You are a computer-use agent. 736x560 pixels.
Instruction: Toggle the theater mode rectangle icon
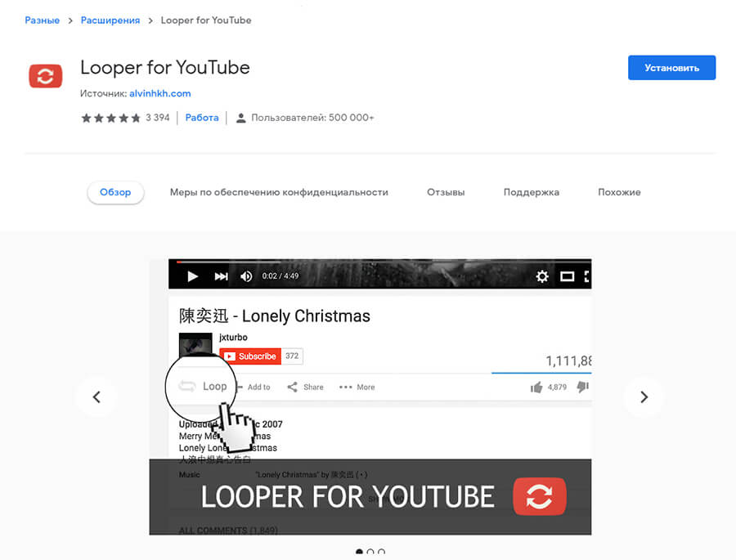point(567,276)
